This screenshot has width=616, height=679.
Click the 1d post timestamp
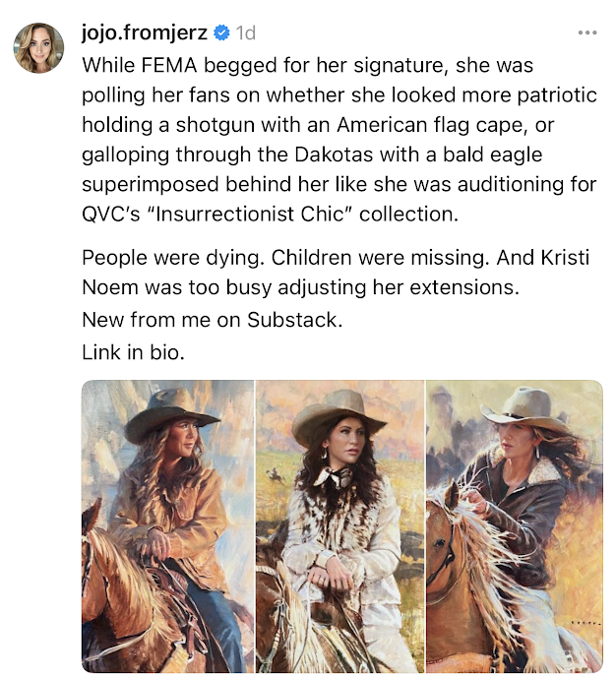246,33
